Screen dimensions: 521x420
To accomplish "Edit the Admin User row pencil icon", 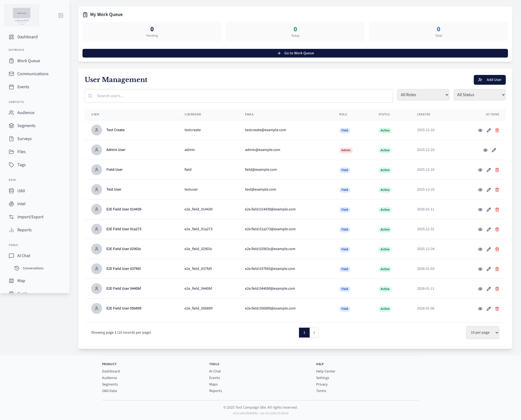I will pyautogui.click(x=494, y=150).
